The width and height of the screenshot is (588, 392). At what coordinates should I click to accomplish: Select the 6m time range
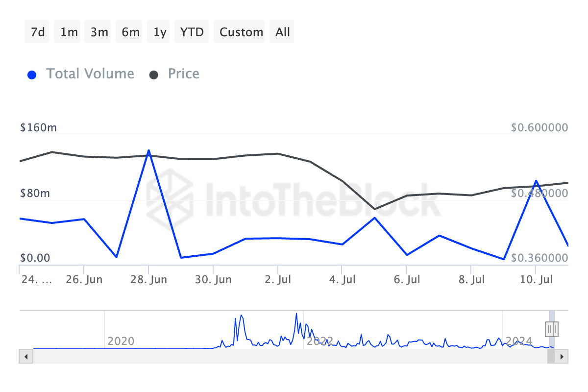coord(130,32)
